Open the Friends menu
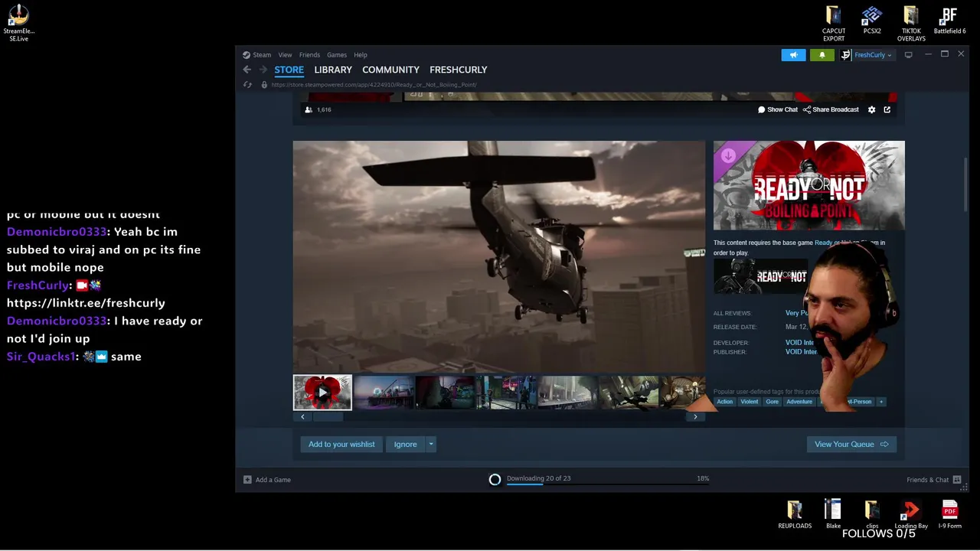The image size is (980, 551). (x=309, y=55)
